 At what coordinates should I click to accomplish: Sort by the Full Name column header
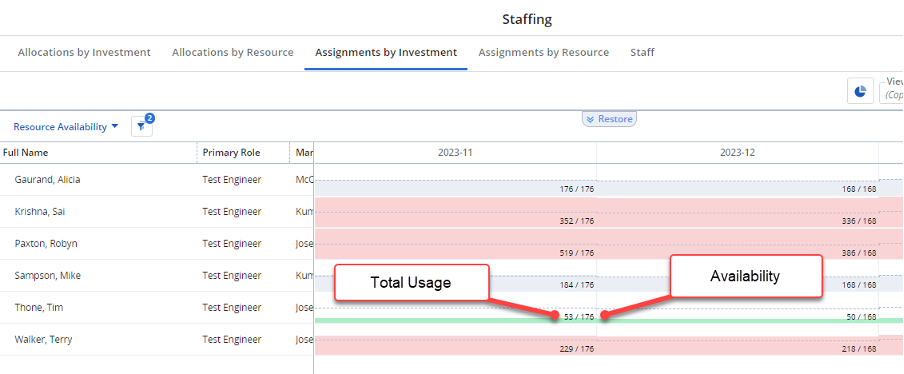(x=25, y=153)
